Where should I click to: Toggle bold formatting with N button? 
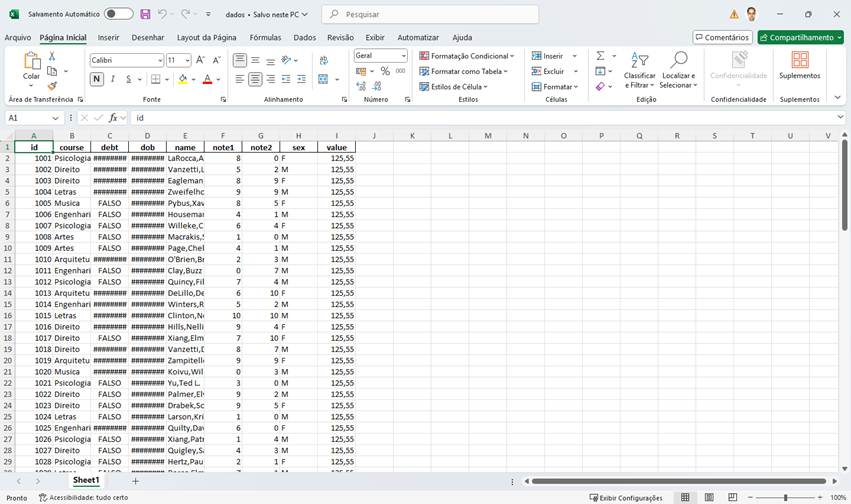(x=97, y=79)
